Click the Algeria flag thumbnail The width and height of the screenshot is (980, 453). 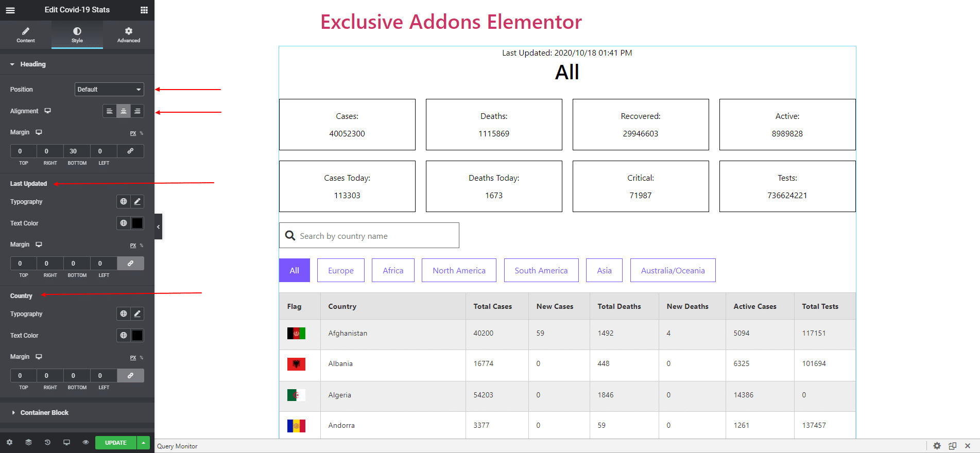click(x=296, y=395)
